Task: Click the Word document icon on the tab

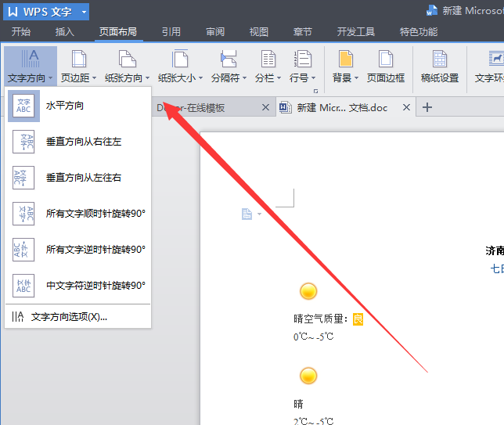Action: pyautogui.click(x=285, y=107)
